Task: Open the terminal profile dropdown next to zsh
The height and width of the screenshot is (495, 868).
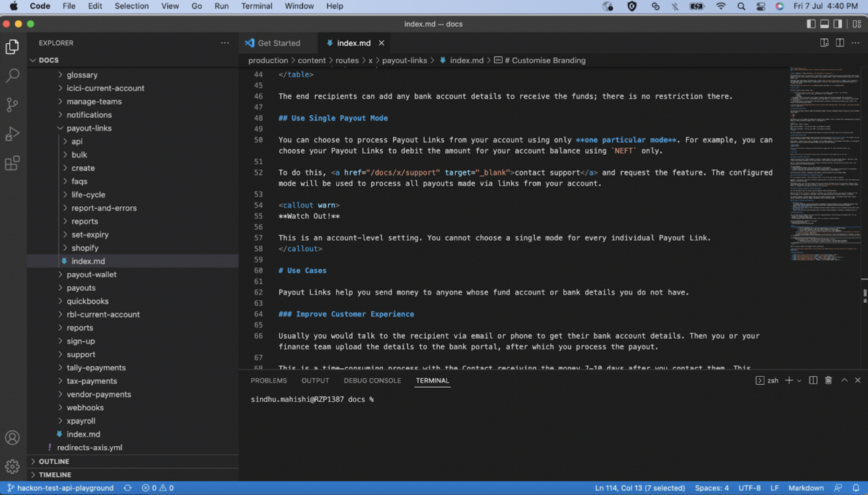Action: (x=799, y=380)
